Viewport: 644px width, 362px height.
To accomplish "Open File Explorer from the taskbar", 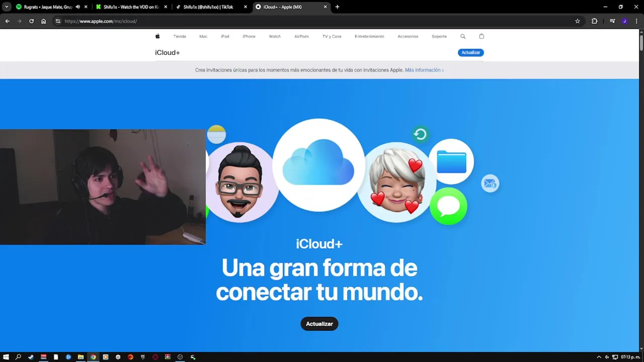I will click(x=80, y=357).
